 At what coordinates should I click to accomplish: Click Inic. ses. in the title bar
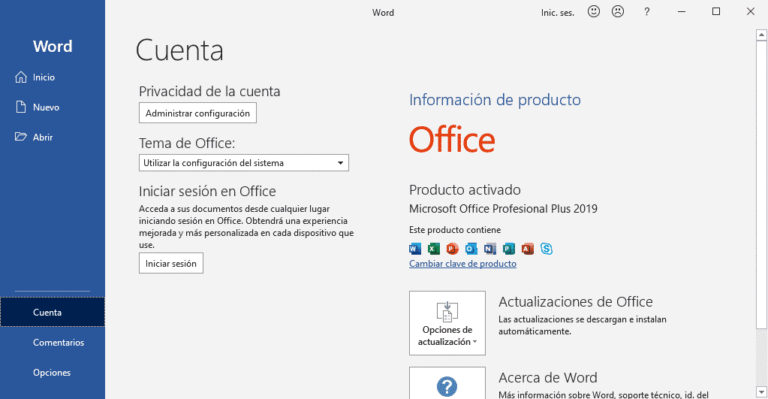point(557,13)
